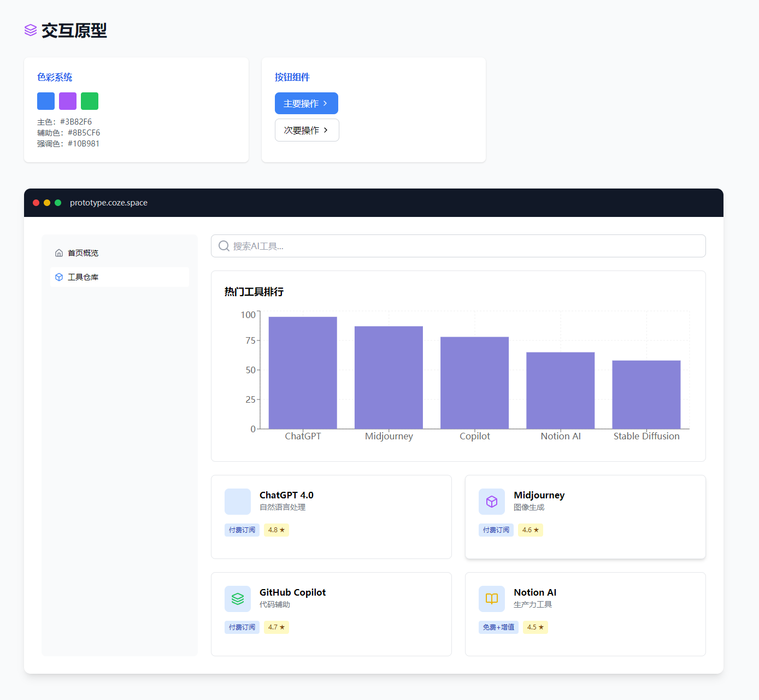The image size is (759, 700).
Task: Click 付费订阅 tag on Midjourney card
Action: point(496,530)
